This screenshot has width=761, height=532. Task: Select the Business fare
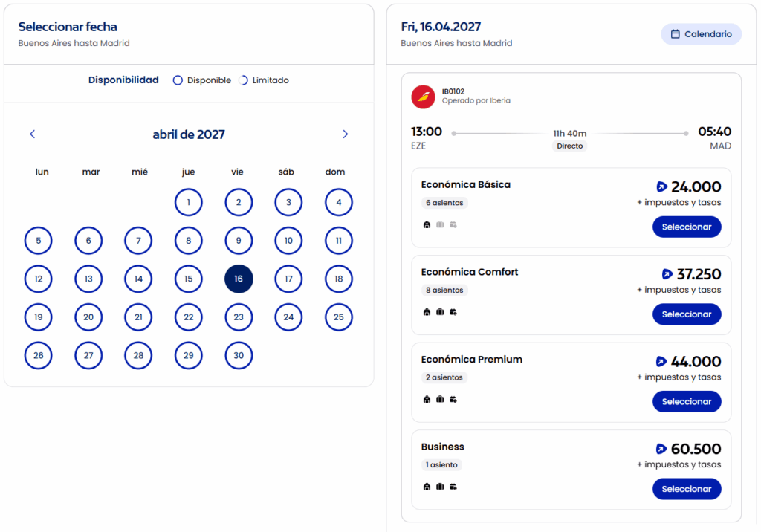pos(686,489)
